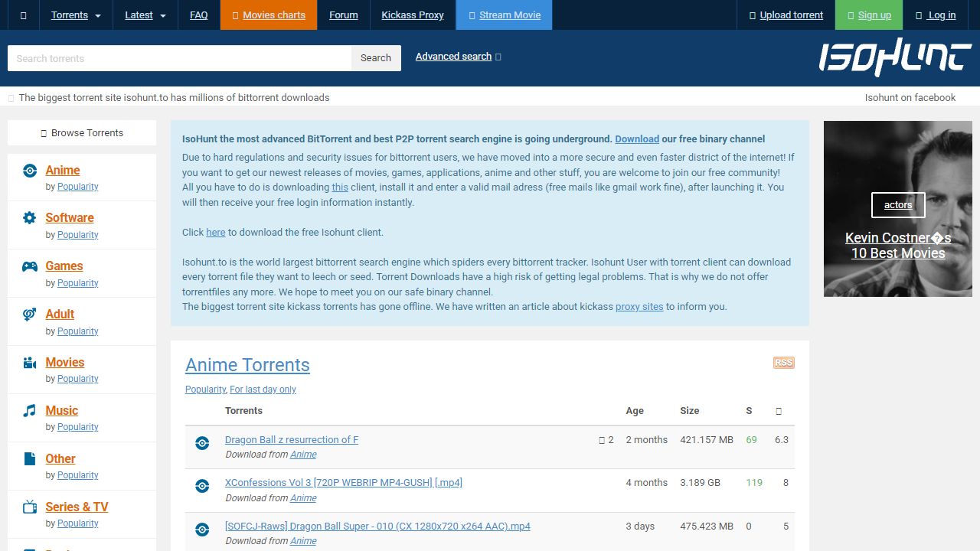Click Popularity under Anime in sidebar
This screenshot has height=551, width=980.
click(x=78, y=187)
